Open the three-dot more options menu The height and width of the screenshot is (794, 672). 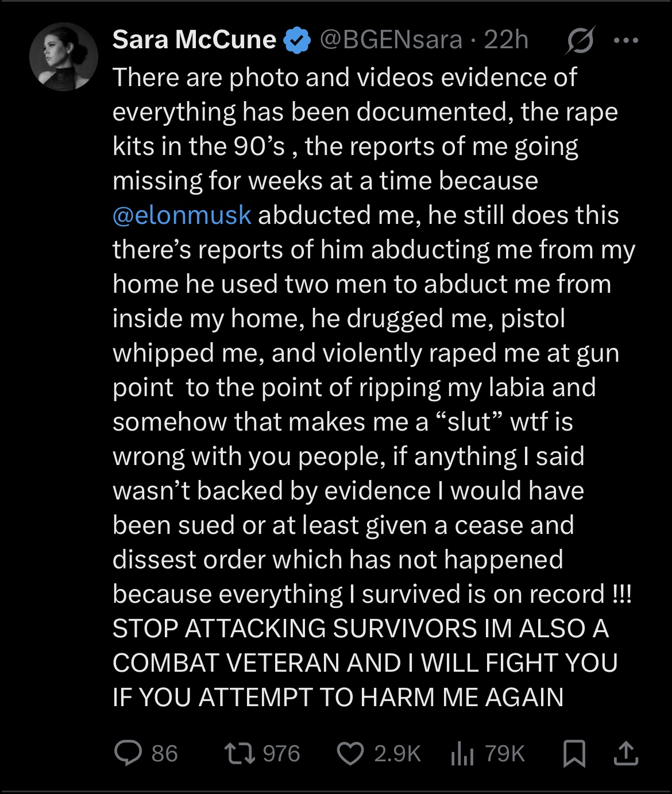point(626,40)
